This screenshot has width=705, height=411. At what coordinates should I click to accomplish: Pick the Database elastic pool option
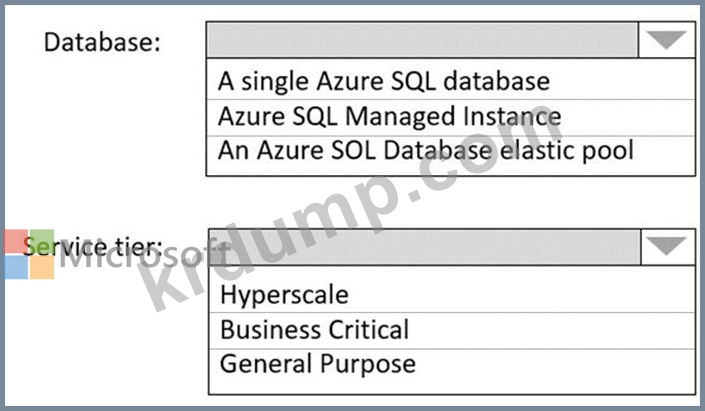[425, 150]
